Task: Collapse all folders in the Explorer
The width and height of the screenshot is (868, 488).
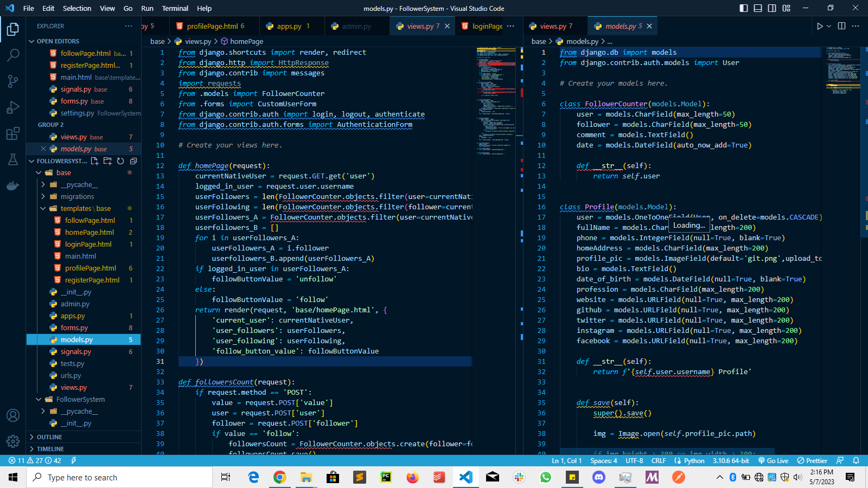Action: [133, 160]
